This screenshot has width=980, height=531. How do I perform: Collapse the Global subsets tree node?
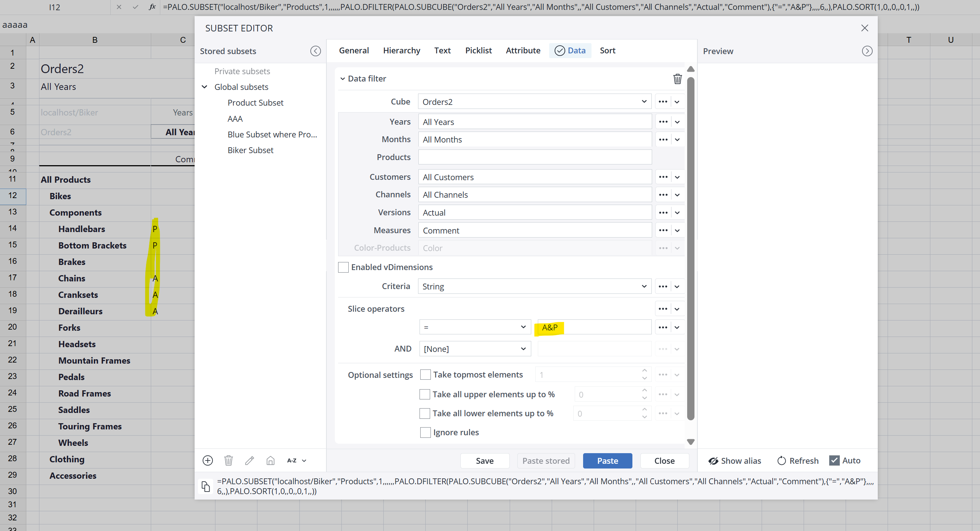click(x=204, y=87)
